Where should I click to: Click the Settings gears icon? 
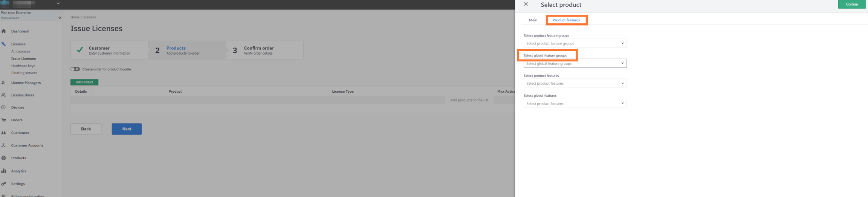[x=4, y=184]
